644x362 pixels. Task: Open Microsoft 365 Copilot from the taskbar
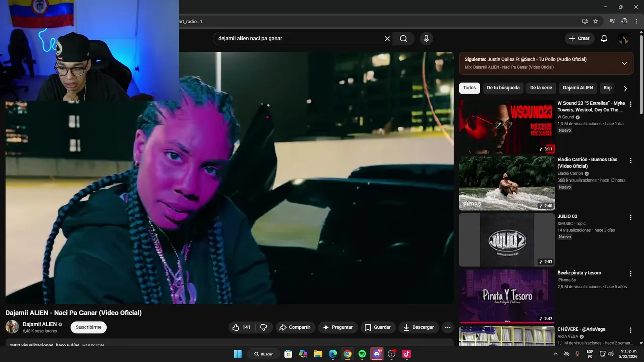click(x=303, y=354)
